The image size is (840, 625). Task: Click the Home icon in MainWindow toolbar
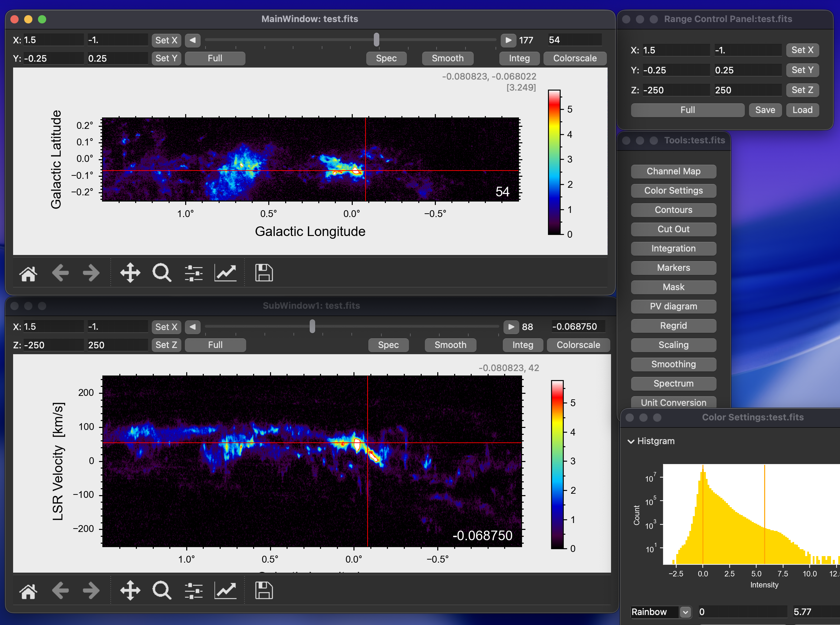(28, 273)
